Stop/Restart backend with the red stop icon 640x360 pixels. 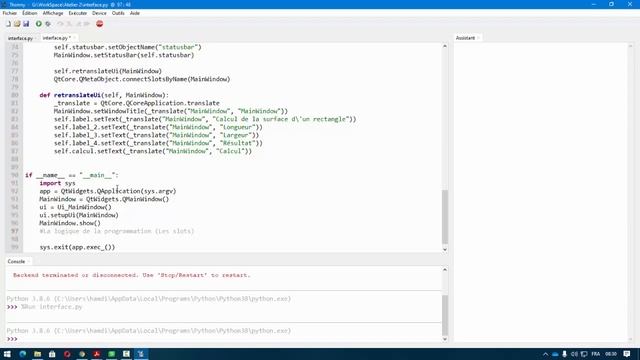pyautogui.click(x=100, y=24)
